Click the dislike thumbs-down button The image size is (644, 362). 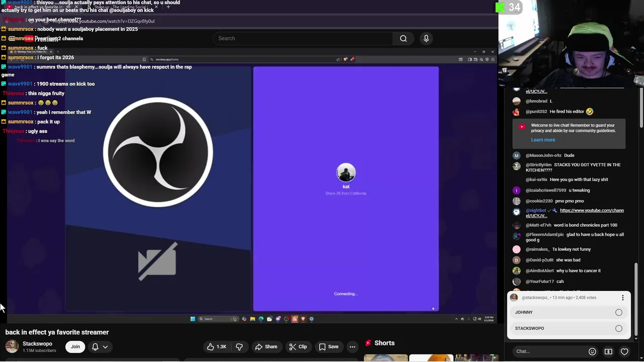click(x=239, y=346)
